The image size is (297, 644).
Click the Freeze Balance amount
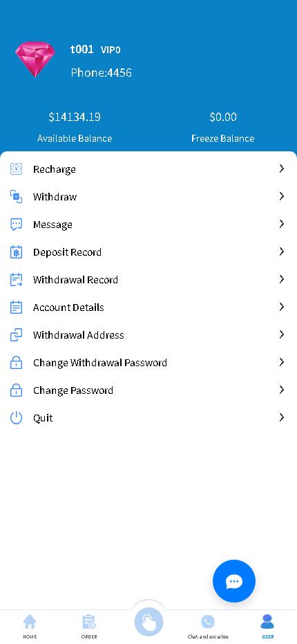pos(223,117)
